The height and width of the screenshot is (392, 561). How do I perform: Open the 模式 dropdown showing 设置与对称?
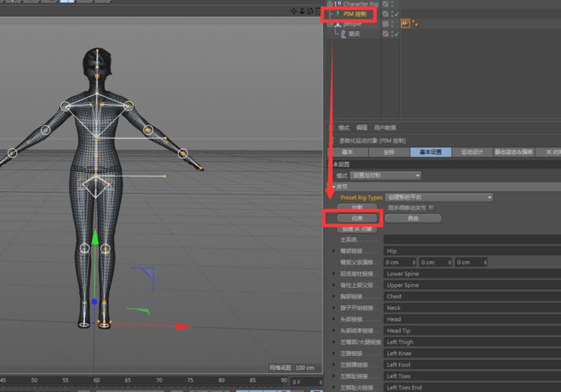coord(384,176)
